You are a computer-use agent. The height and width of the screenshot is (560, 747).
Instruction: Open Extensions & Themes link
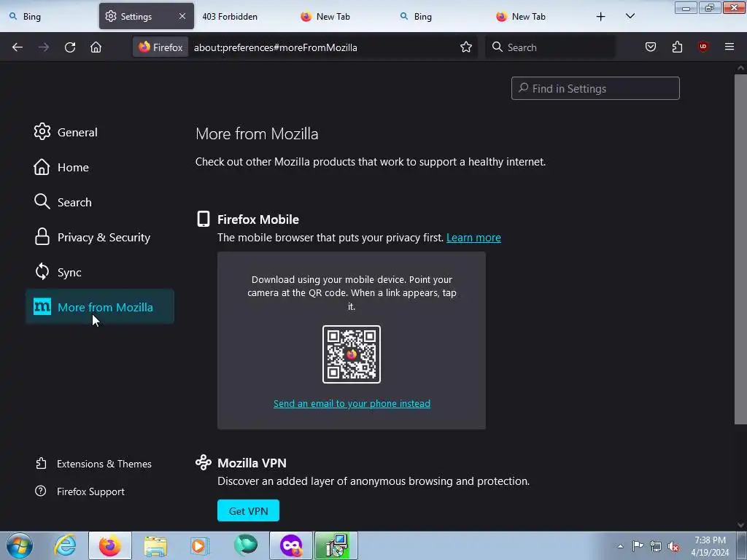pyautogui.click(x=94, y=464)
